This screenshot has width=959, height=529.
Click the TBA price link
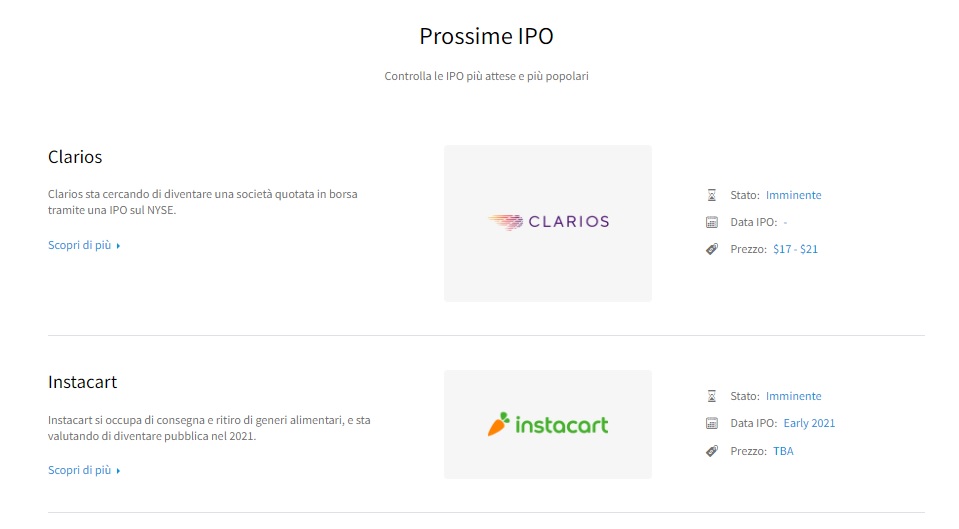[783, 451]
